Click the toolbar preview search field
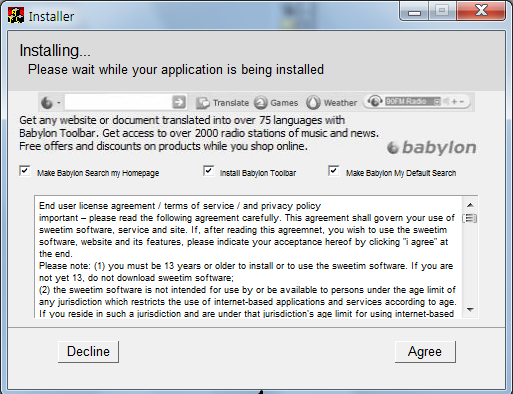 point(118,102)
